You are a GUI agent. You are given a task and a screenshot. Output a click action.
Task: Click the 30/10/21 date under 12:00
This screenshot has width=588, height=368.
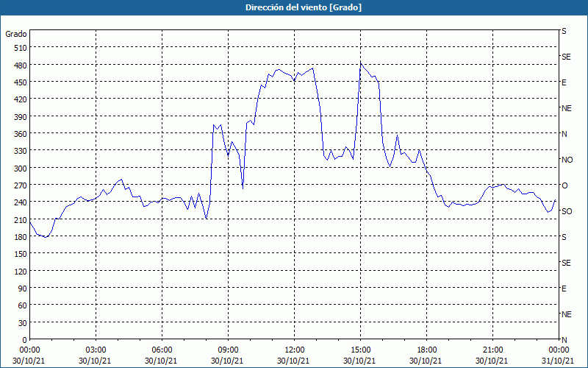(293, 361)
